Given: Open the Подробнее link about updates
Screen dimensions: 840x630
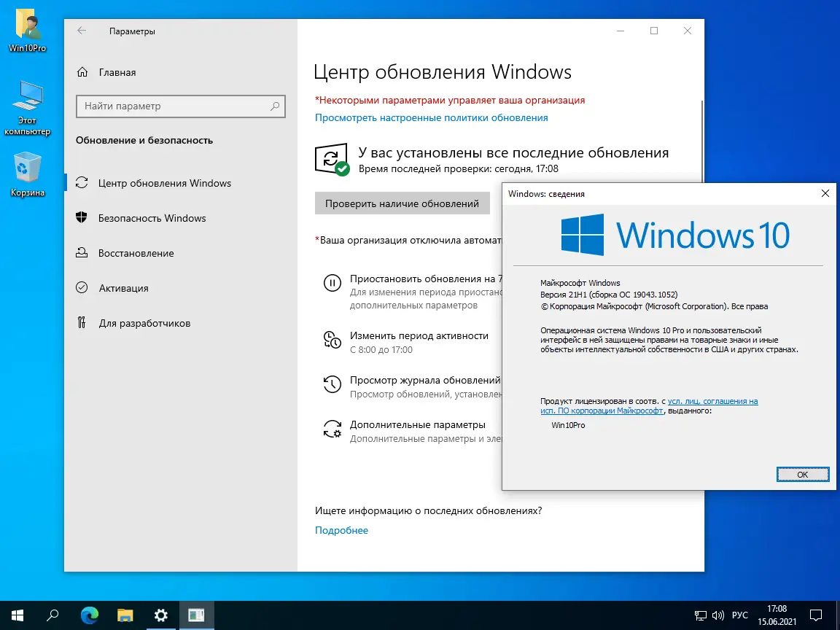Looking at the screenshot, I should pyautogui.click(x=341, y=530).
